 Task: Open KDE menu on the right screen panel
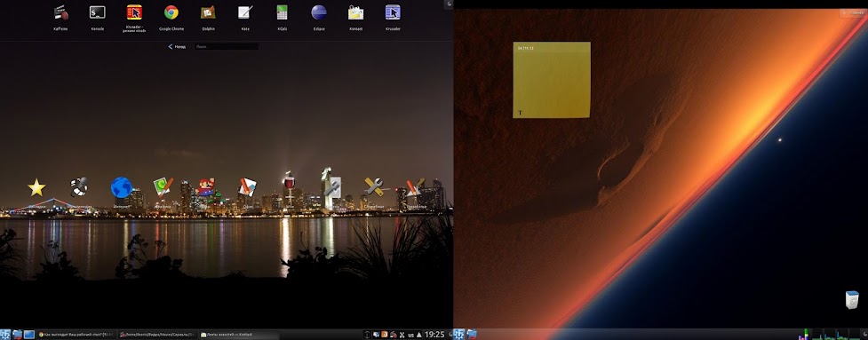click(459, 335)
